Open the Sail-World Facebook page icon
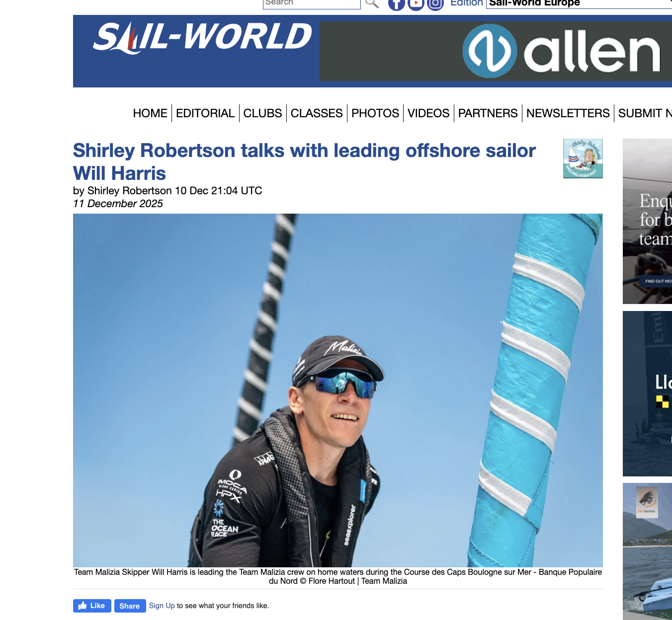The image size is (672, 620). click(x=396, y=4)
